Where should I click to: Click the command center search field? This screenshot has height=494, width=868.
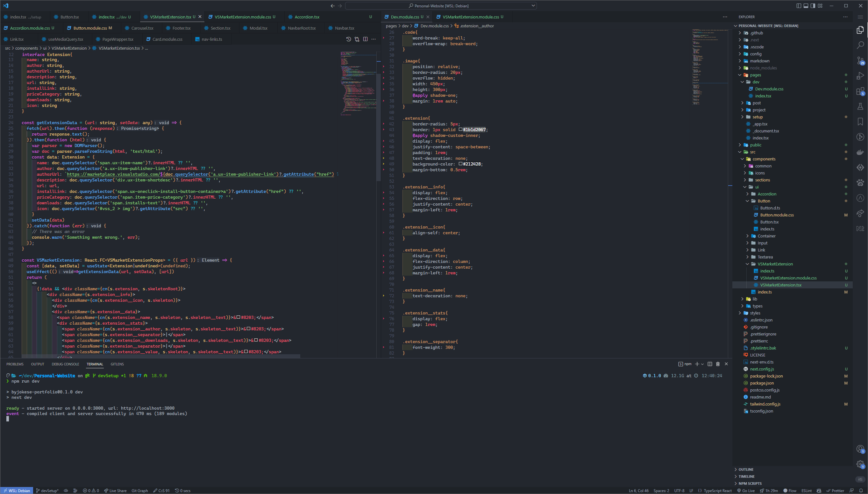(441, 6)
